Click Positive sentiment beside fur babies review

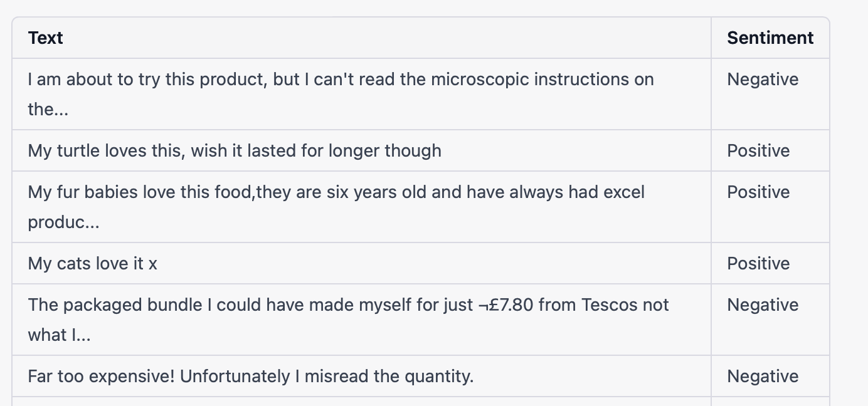pos(758,192)
